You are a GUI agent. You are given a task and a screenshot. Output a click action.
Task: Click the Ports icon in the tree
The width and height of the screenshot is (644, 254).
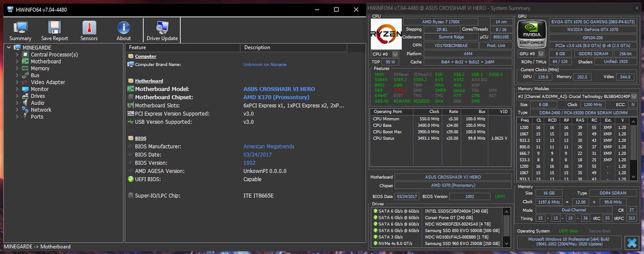pos(25,117)
